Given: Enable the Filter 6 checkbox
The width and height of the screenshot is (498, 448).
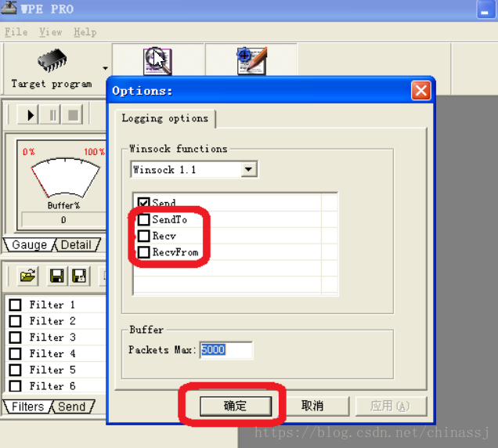Looking at the screenshot, I should coord(15,386).
